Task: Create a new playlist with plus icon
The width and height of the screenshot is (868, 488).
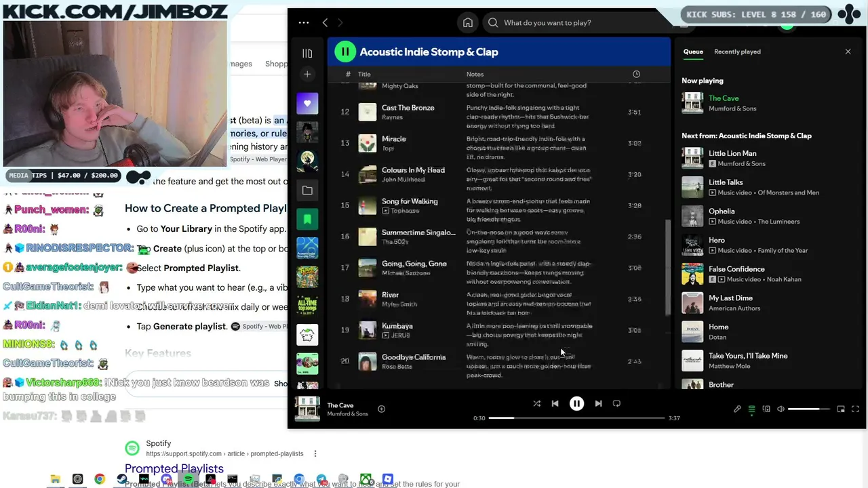Action: (x=307, y=74)
